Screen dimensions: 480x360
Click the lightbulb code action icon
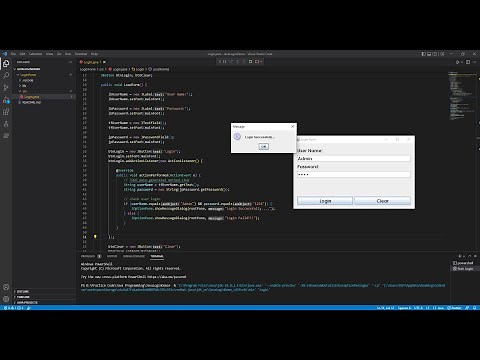click(x=95, y=237)
